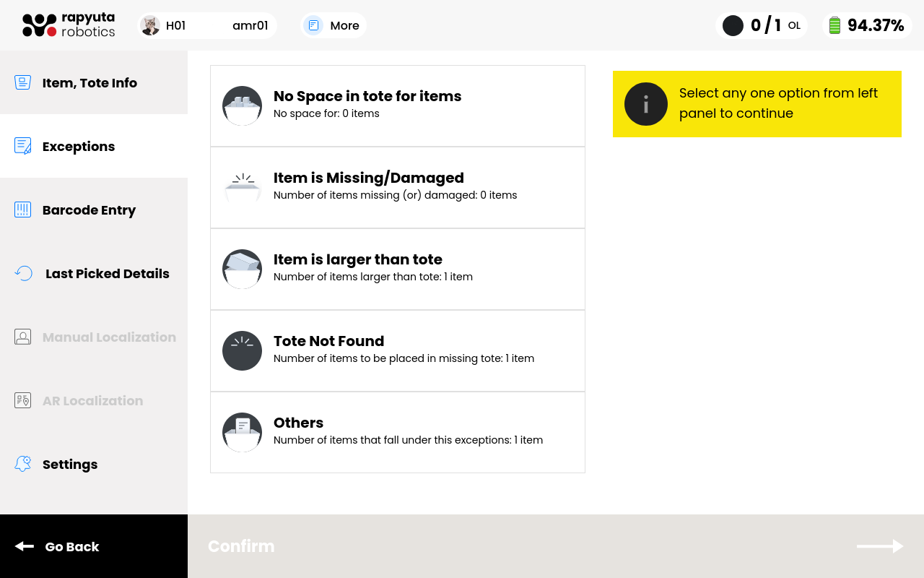Click the 94.37% battery percentage
Viewport: 924px width, 578px height.
tap(876, 26)
